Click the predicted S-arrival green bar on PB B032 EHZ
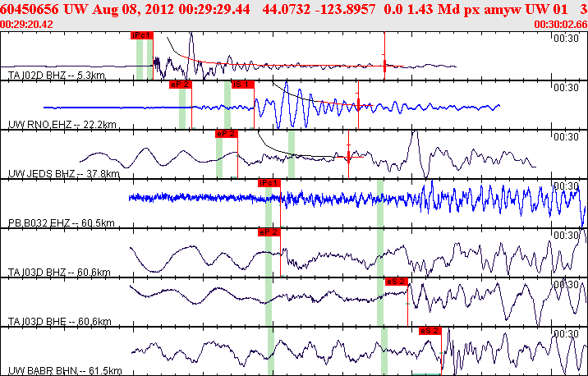Screen dimensions: 588x376 point(380,204)
